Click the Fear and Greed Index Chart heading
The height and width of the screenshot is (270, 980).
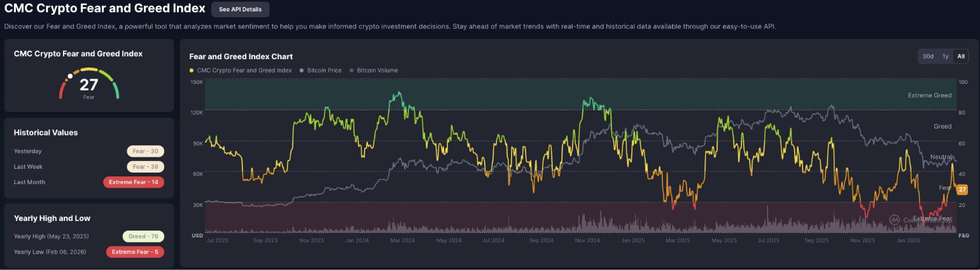click(x=241, y=57)
